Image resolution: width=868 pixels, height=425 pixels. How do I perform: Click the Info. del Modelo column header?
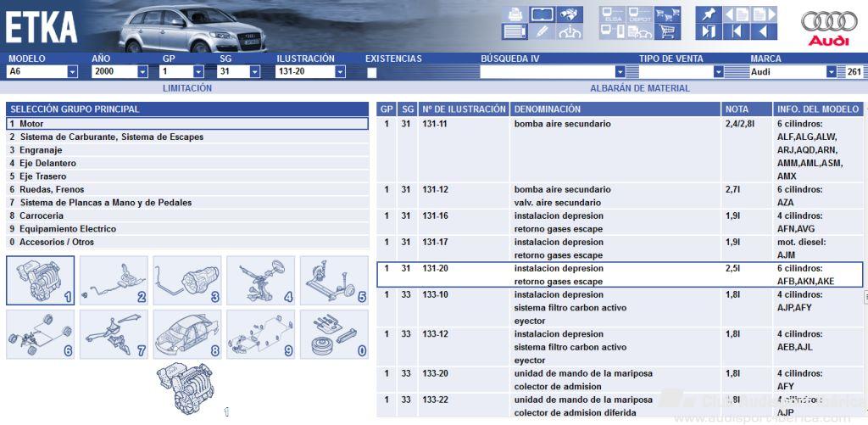[818, 109]
